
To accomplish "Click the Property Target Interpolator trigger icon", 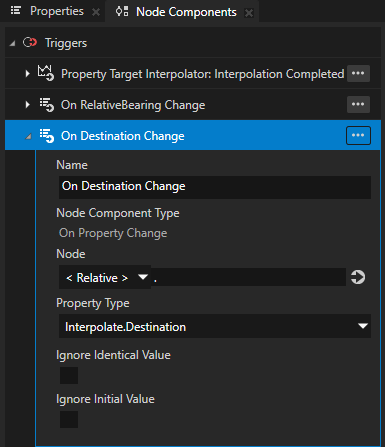I will coord(46,73).
